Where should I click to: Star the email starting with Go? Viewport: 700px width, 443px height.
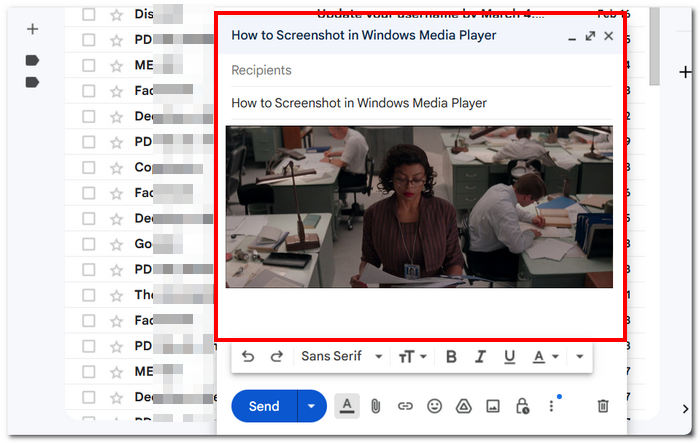(116, 244)
